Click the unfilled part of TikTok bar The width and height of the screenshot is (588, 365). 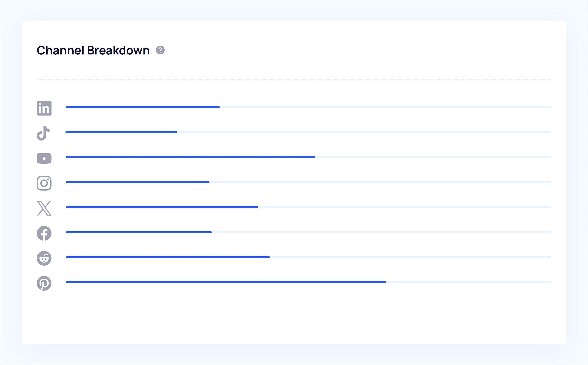364,132
